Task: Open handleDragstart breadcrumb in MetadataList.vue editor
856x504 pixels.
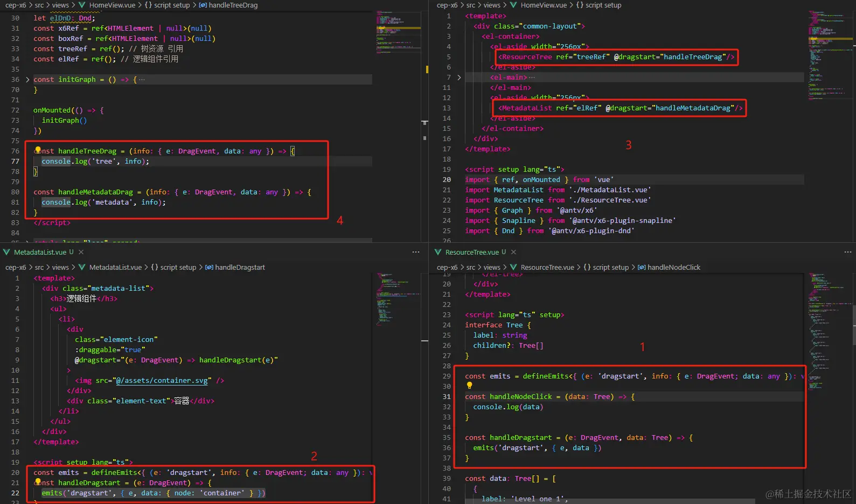Action: (240, 268)
